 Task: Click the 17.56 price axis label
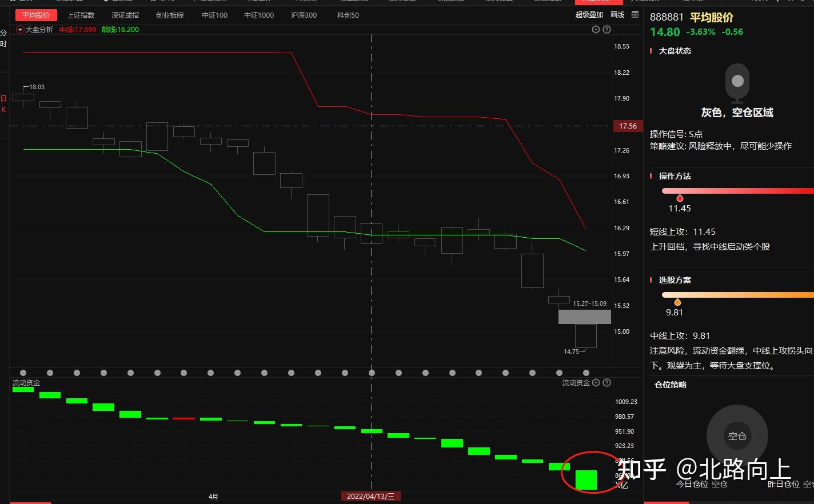coord(628,126)
